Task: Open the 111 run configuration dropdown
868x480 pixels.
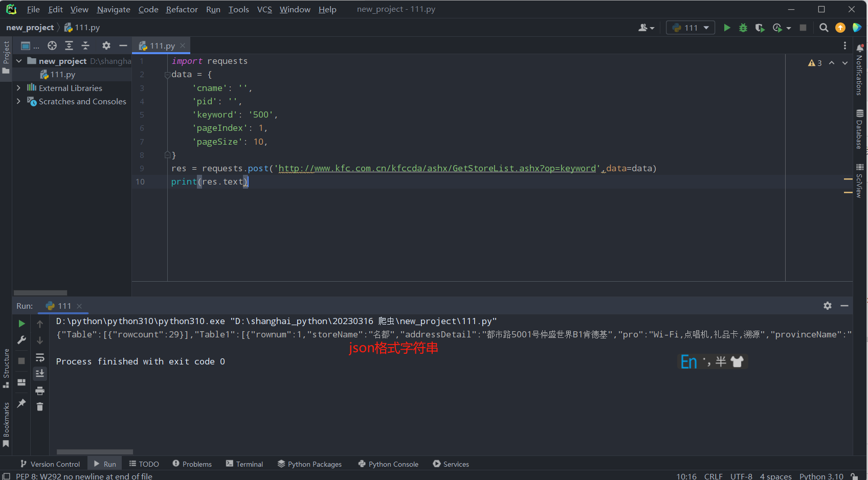Action: coord(691,28)
